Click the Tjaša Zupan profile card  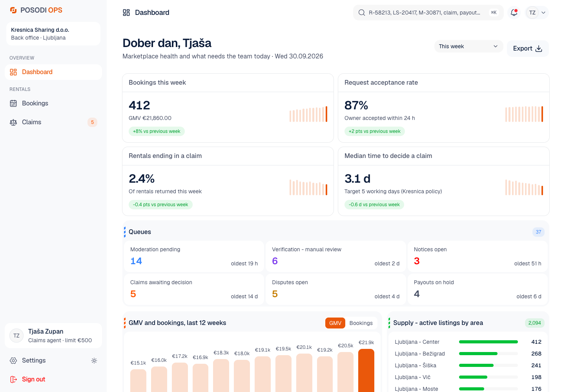tap(53, 336)
